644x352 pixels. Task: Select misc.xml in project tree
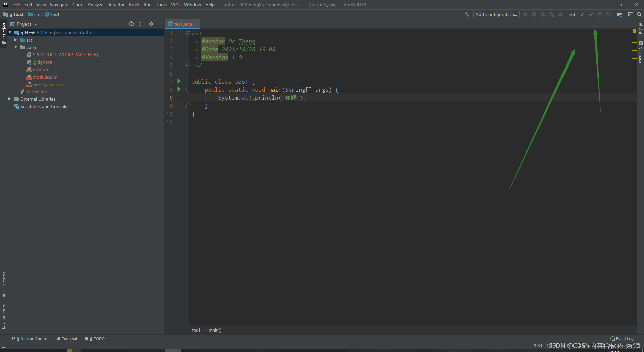41,70
